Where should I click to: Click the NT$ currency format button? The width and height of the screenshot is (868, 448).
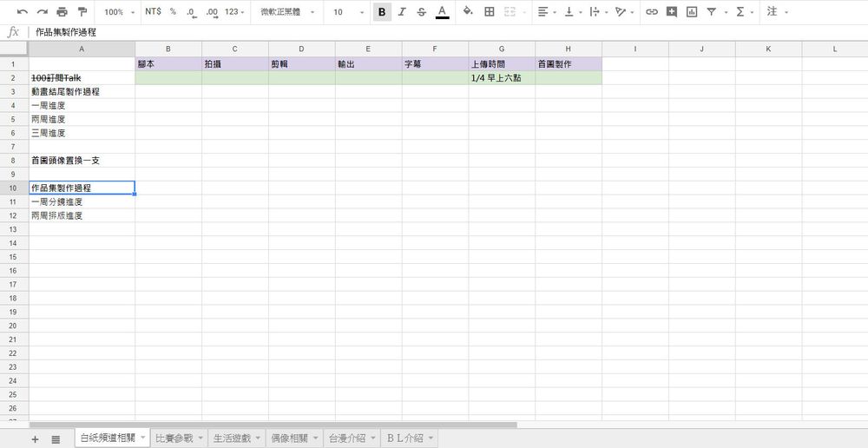coord(153,12)
